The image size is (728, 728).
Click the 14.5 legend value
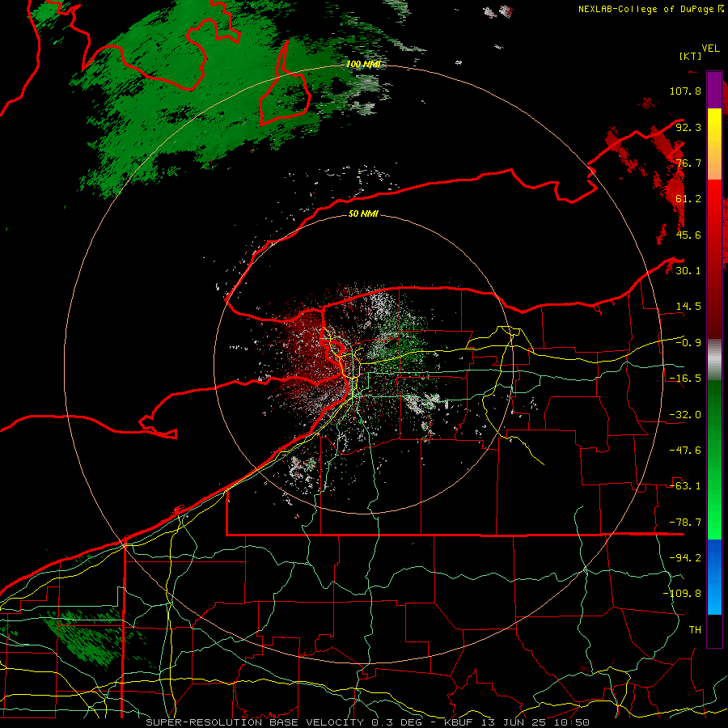688,307
